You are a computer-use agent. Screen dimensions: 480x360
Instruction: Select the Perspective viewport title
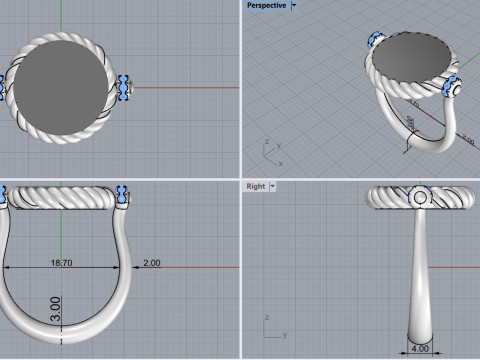pos(266,5)
